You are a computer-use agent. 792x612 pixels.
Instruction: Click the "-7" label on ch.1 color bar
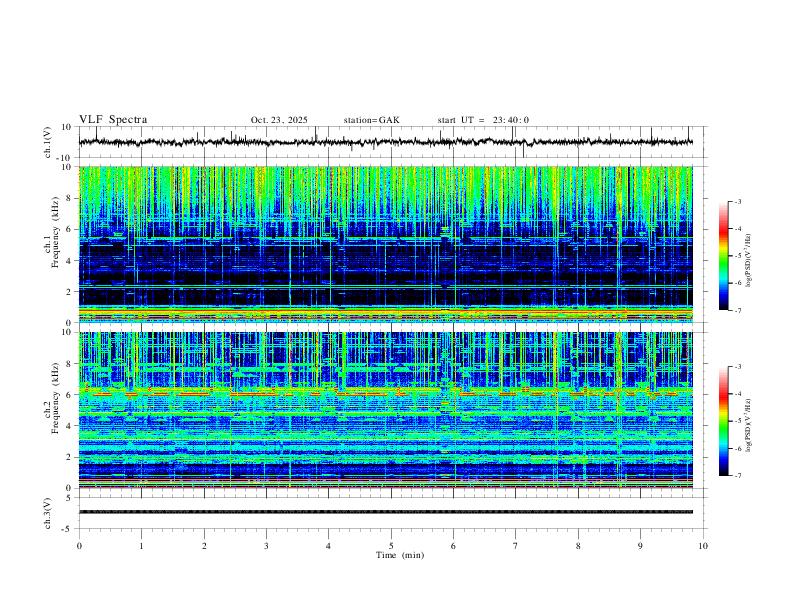click(x=737, y=311)
